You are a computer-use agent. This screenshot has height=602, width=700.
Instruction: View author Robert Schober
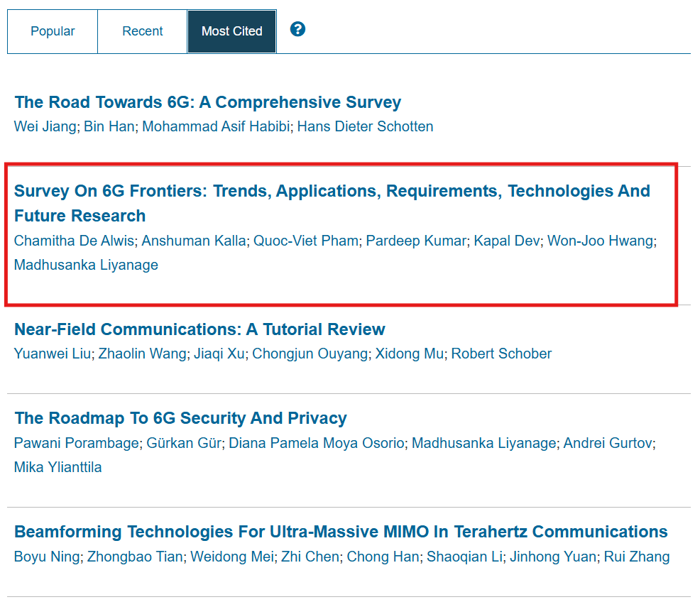click(x=501, y=354)
